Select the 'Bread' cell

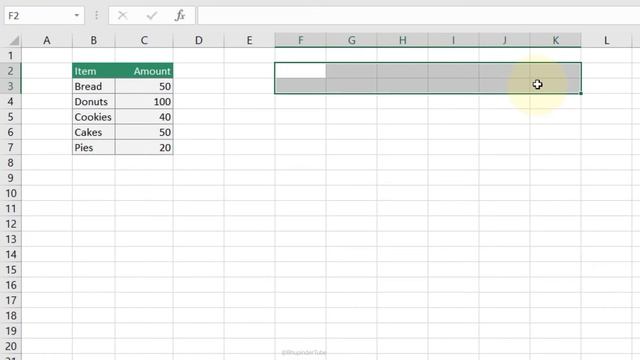(94, 86)
